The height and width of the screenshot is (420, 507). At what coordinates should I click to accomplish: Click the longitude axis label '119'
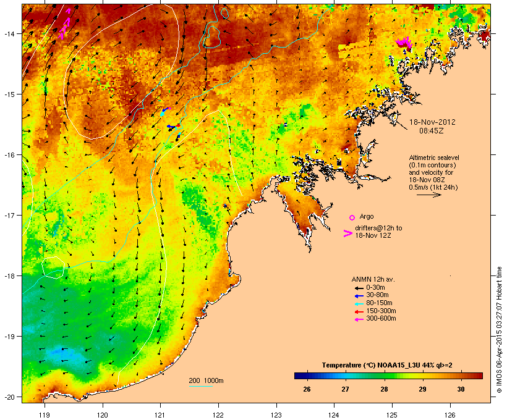[45, 415]
